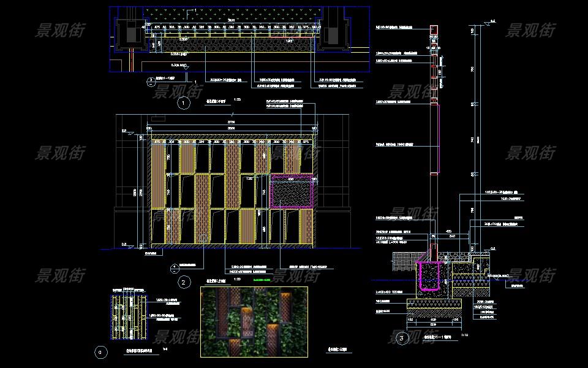The height and width of the screenshot is (368, 588).
Task: Select the green wall reference photo
Action: pos(254,322)
